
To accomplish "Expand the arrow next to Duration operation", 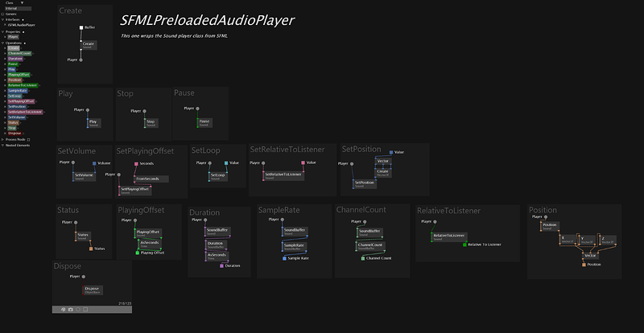I will point(24,59).
